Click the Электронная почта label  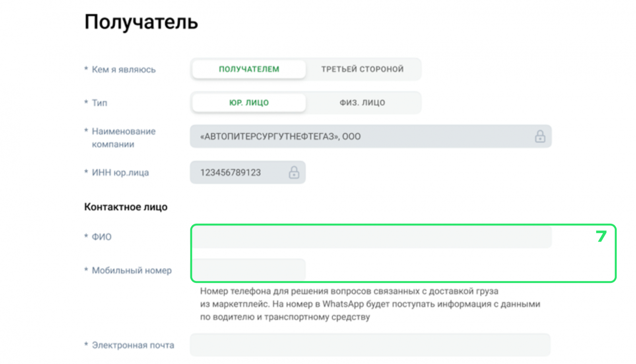(x=133, y=345)
